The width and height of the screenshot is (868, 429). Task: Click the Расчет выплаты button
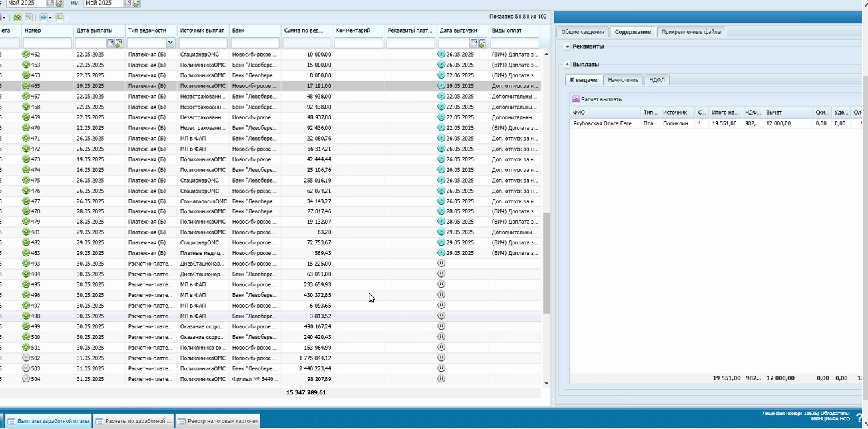(x=598, y=99)
